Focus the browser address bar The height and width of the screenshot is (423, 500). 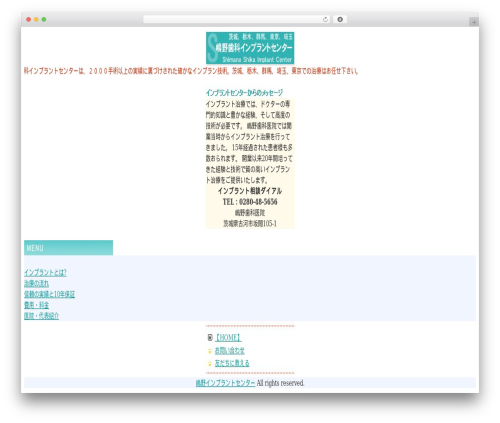237,20
